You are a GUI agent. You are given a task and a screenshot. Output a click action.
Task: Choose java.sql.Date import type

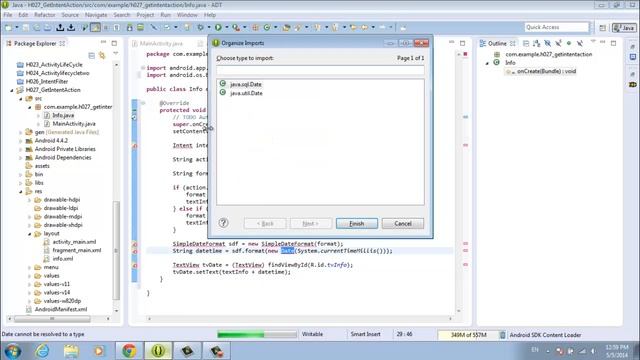pyautogui.click(x=246, y=84)
